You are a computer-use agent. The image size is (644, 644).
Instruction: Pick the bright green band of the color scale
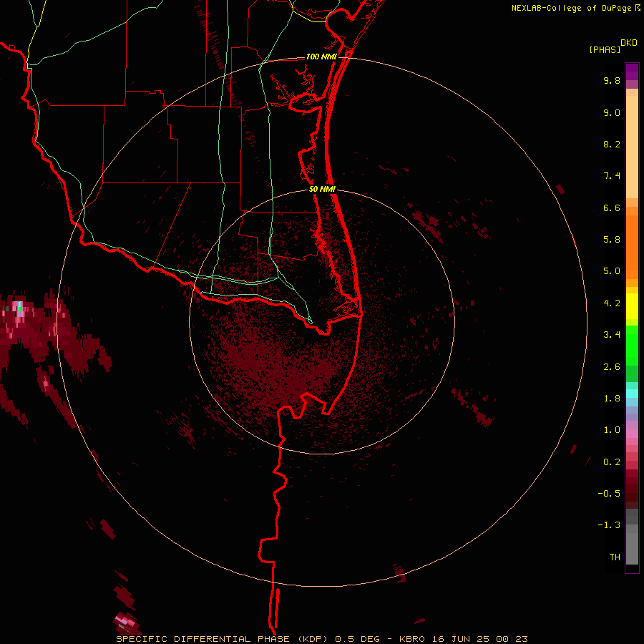(x=632, y=345)
